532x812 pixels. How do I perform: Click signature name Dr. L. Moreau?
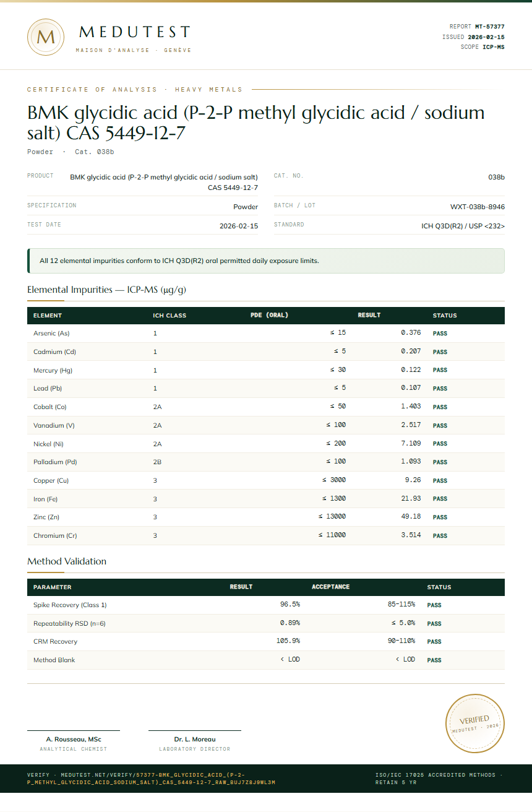point(195,739)
